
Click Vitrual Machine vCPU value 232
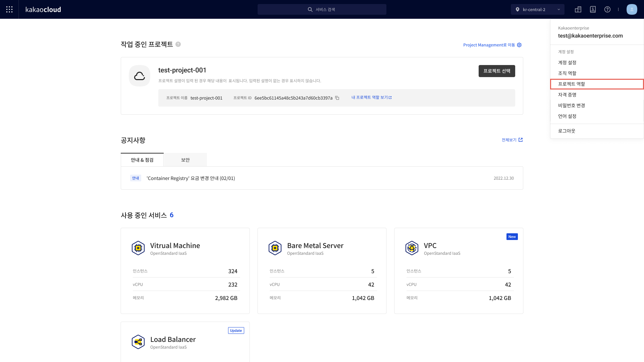[233, 285]
